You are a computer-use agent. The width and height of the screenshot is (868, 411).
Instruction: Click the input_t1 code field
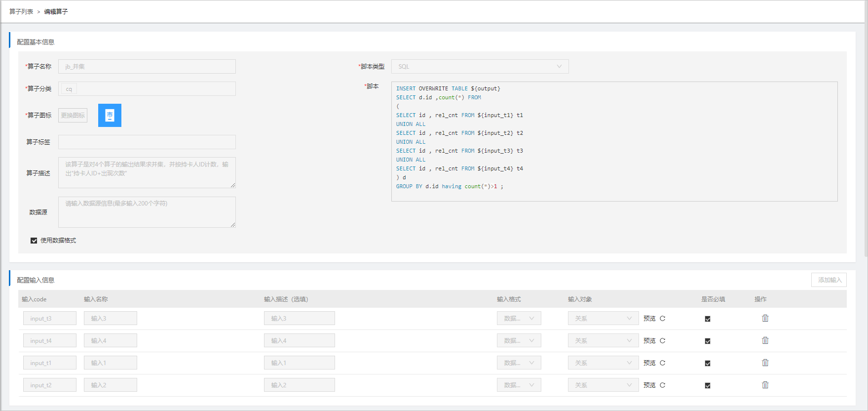click(x=50, y=363)
